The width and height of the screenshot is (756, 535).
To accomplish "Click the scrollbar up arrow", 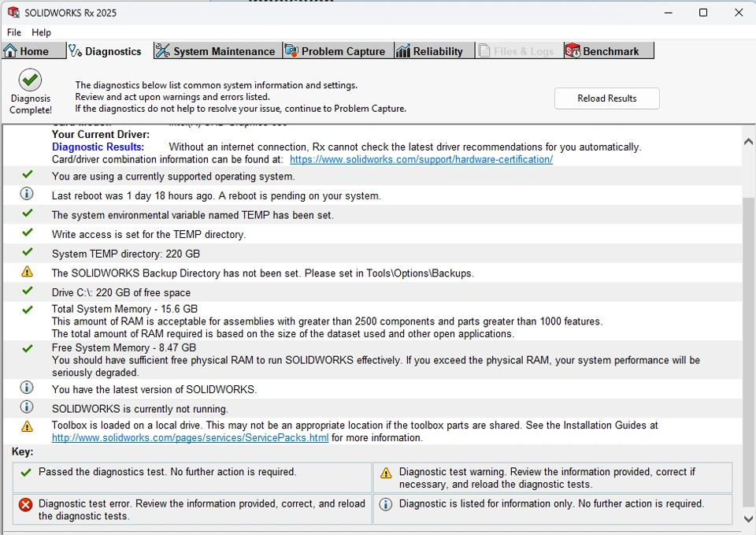I will coord(748,141).
